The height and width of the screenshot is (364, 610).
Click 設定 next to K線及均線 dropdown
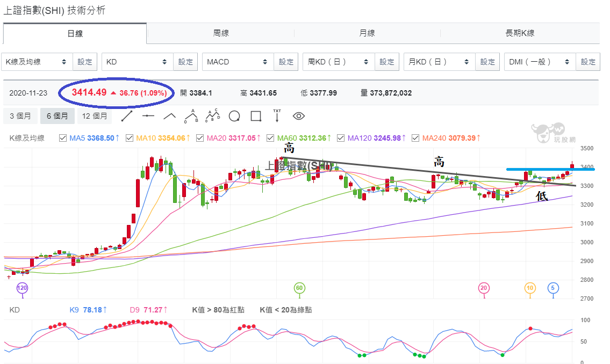pyautogui.click(x=85, y=62)
